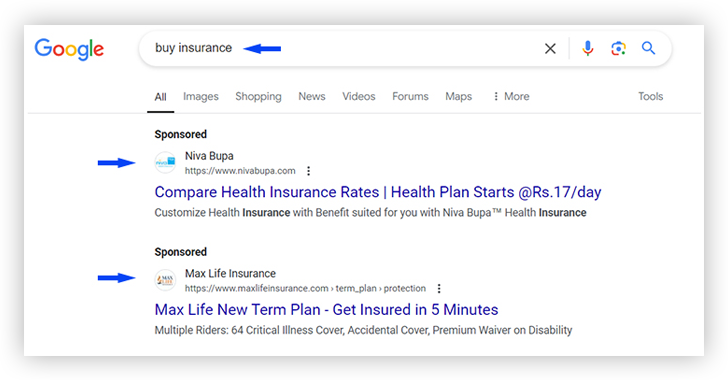Open the News results tab

312,96
